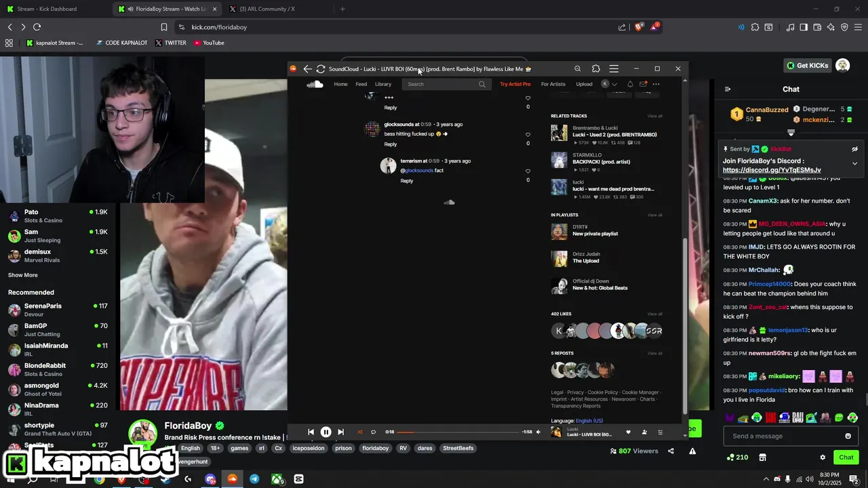Reply to terrørism comment
Screen dimensions: 868x488
click(407, 181)
